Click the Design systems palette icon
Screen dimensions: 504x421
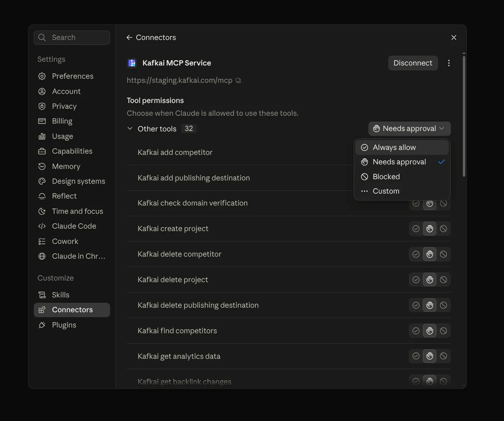pyautogui.click(x=42, y=181)
